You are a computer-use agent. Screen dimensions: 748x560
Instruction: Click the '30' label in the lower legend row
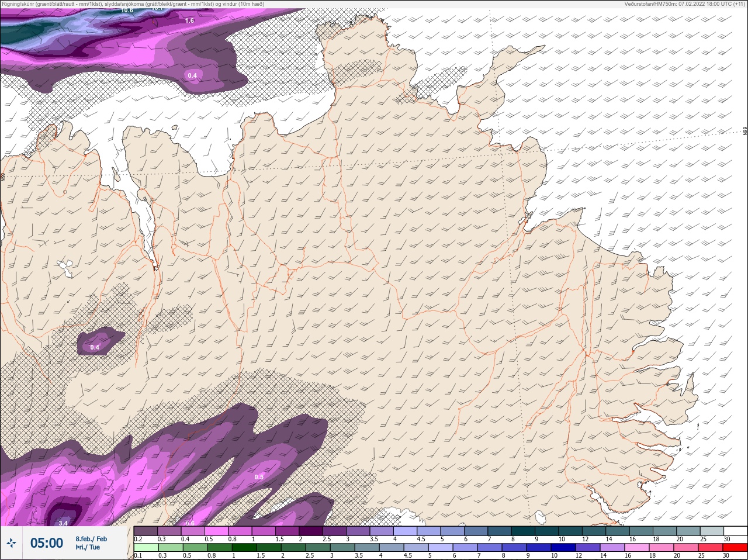[x=727, y=555]
